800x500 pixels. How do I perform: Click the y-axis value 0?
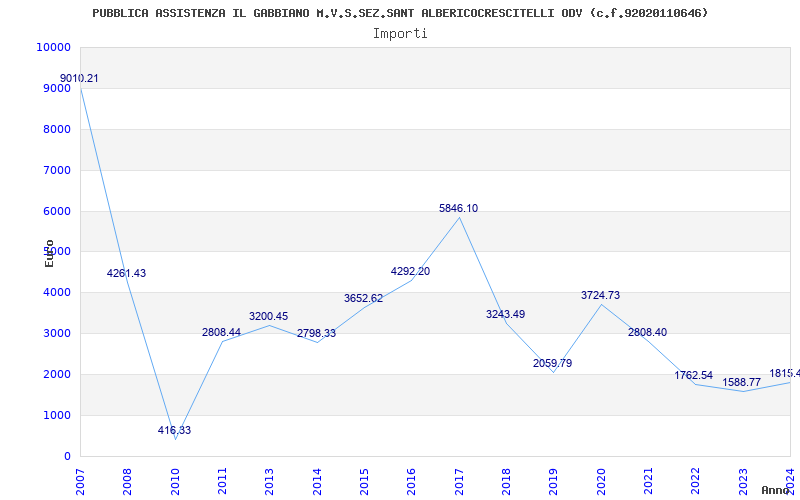[x=67, y=456]
